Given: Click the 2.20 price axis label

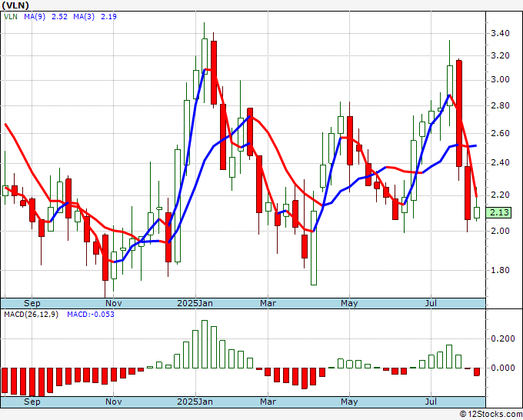Looking at the screenshot, I should tap(500, 195).
